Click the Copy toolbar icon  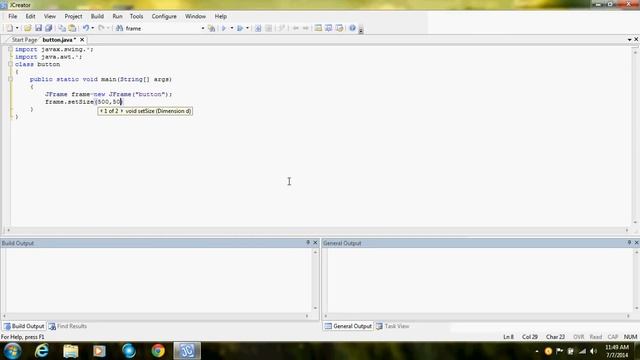click(x=62, y=28)
